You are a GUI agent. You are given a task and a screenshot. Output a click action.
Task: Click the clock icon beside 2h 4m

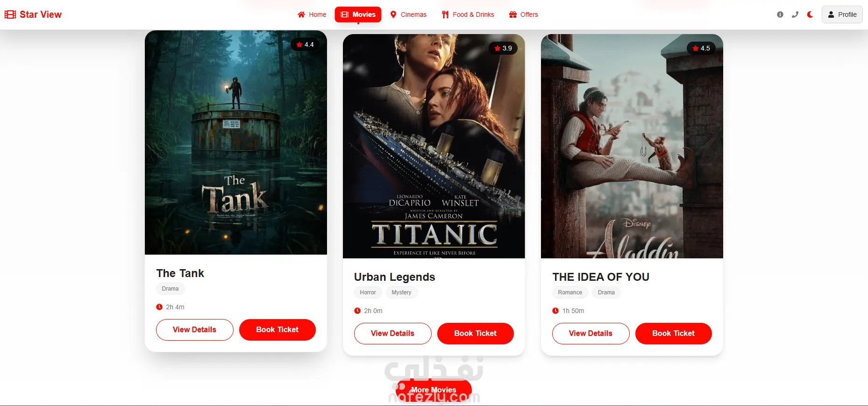click(159, 307)
